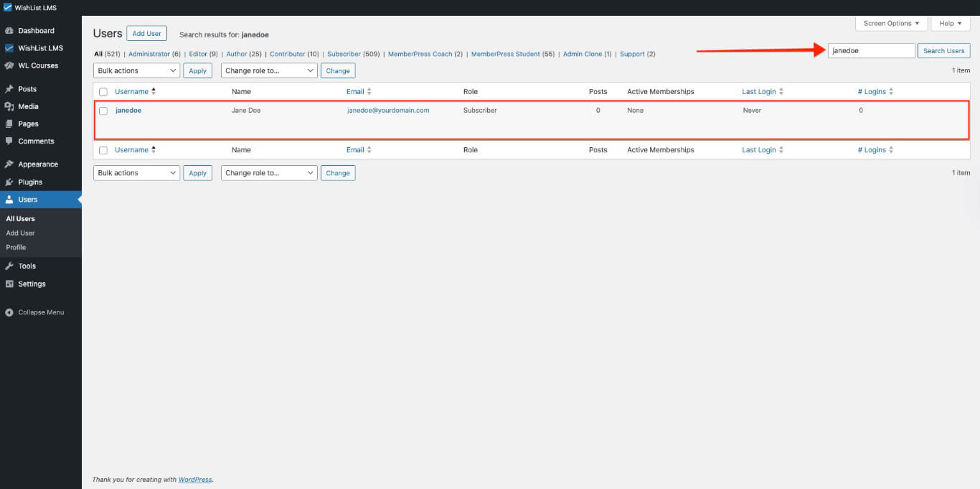Click the Plugins plug icon

point(9,182)
